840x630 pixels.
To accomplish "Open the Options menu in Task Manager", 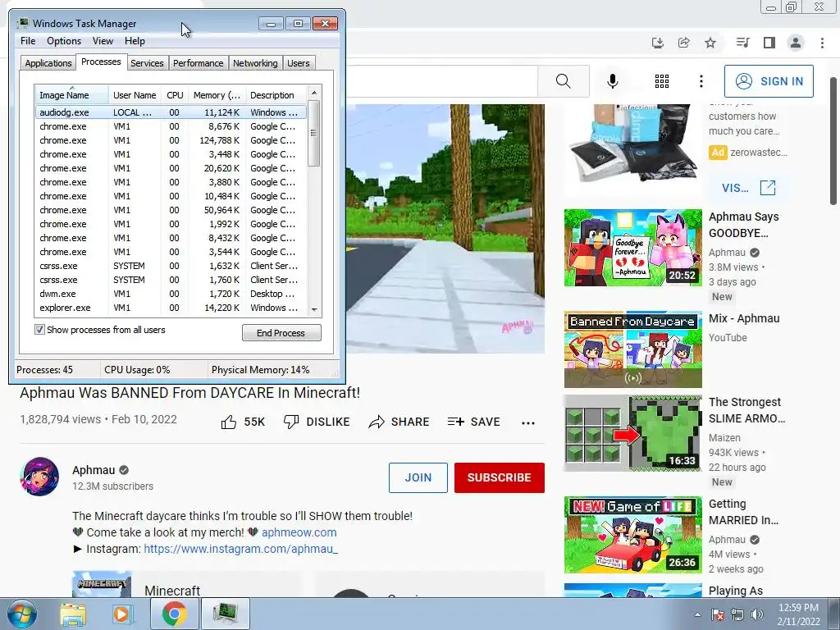I will coord(64,41).
